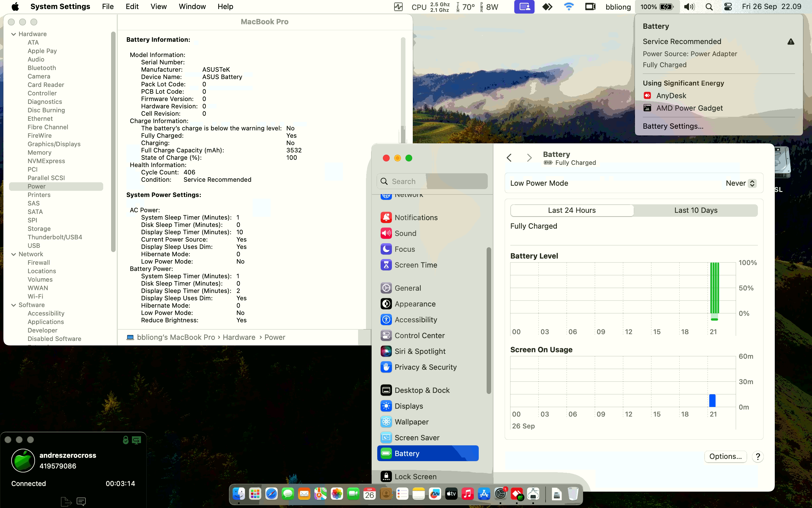812x508 pixels.
Task: Click the System Settings search field
Action: click(x=432, y=181)
